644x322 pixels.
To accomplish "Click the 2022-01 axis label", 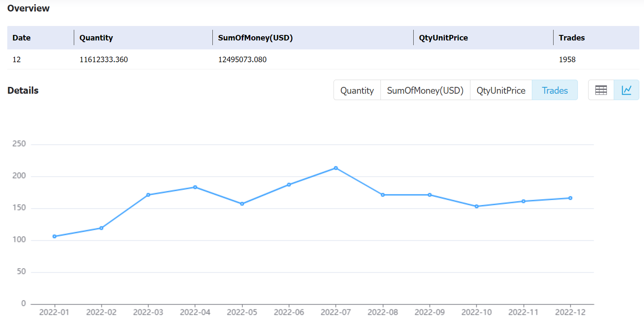I will click(x=55, y=312).
